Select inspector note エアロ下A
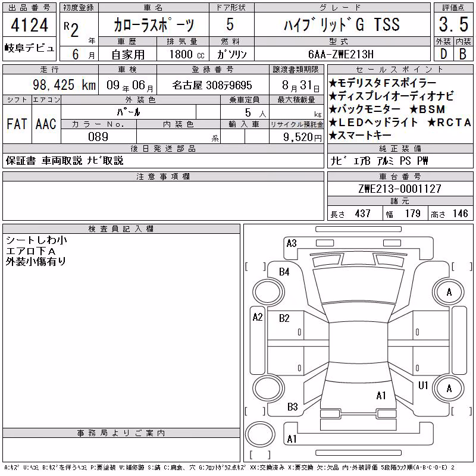 coord(31,251)
